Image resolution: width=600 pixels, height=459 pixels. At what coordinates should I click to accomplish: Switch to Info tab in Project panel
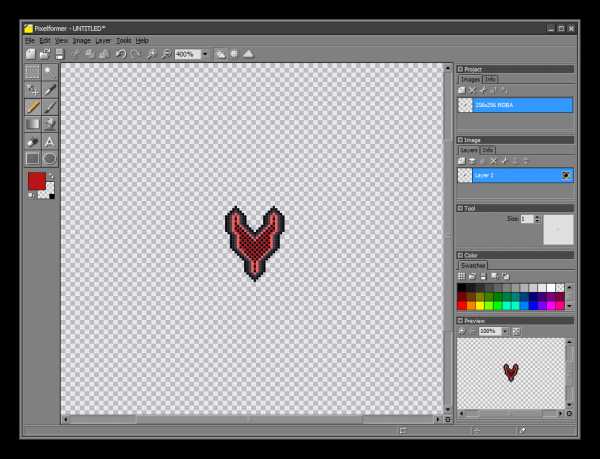[x=490, y=79]
